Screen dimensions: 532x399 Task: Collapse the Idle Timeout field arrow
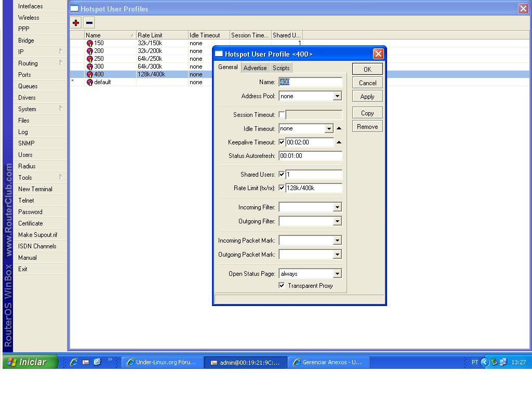(x=339, y=128)
